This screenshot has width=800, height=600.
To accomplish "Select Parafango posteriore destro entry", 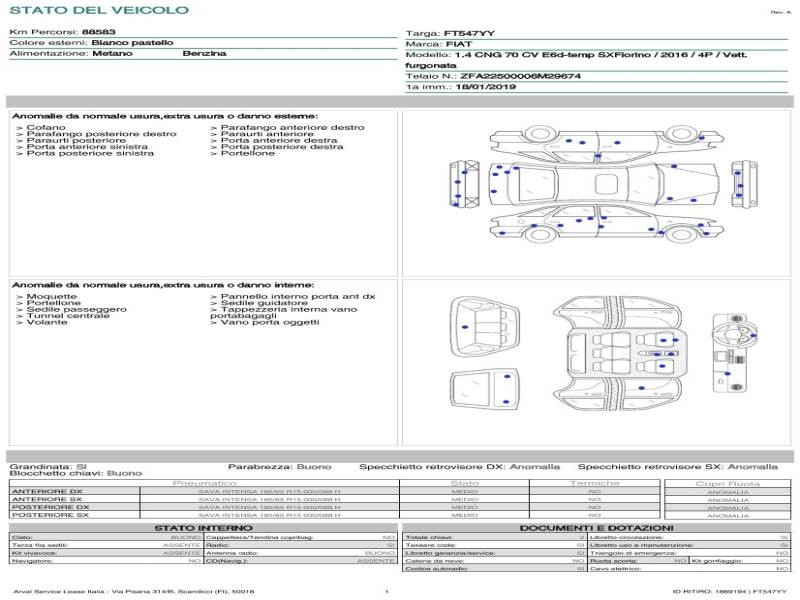I will click(x=96, y=134).
